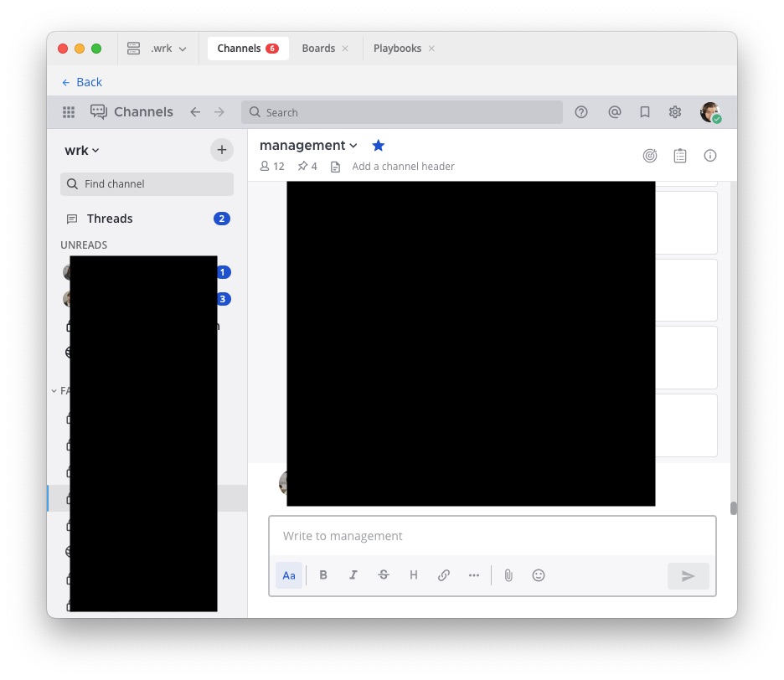Open the .wrk server dropdown in titlebar
Viewport: 784px width, 680px height.
[x=165, y=48]
